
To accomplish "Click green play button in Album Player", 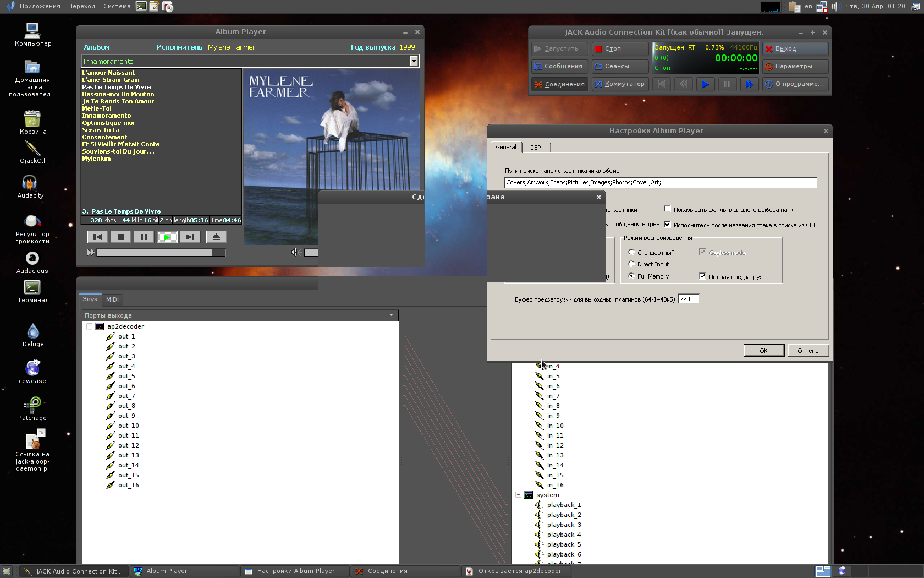I will click(x=167, y=237).
